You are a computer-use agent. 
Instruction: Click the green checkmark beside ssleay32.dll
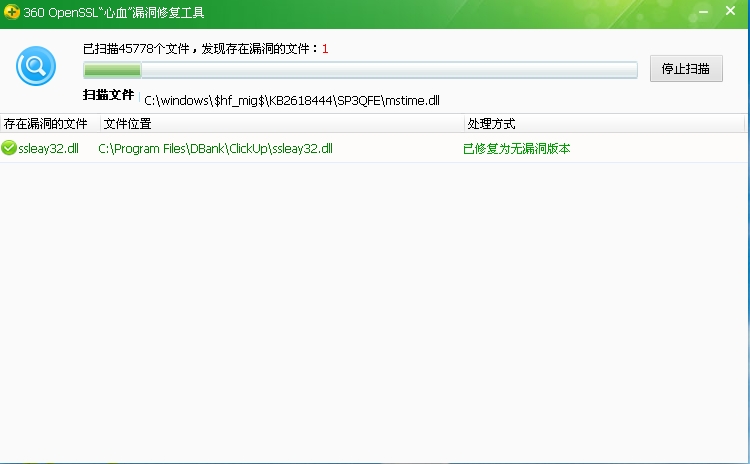pos(9,148)
